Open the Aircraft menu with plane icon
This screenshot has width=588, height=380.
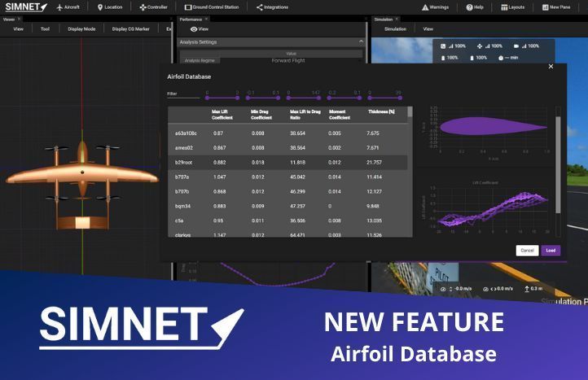[x=68, y=7]
